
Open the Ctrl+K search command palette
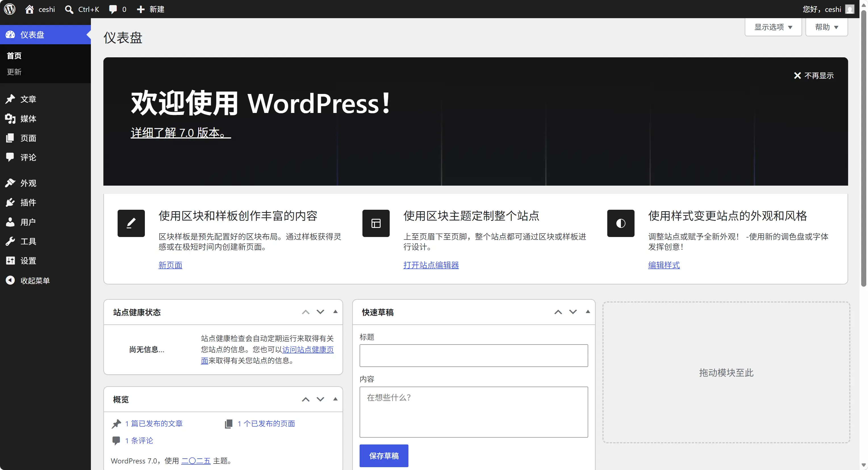82,9
